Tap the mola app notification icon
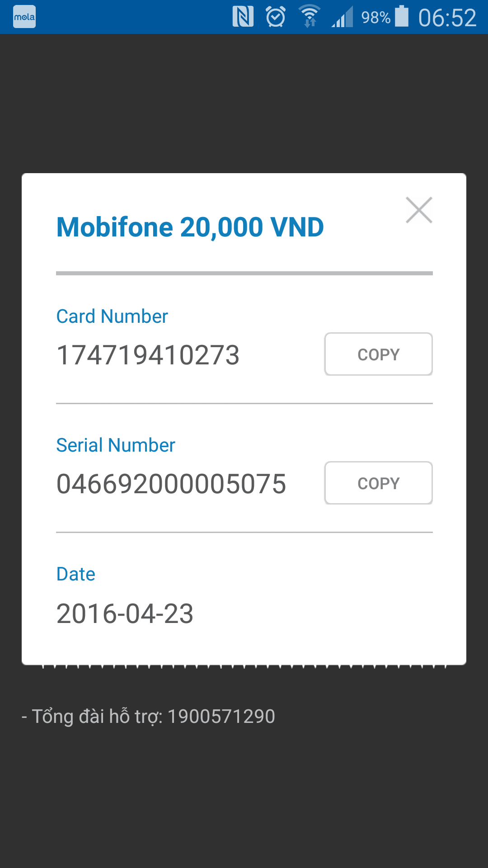 tap(24, 17)
